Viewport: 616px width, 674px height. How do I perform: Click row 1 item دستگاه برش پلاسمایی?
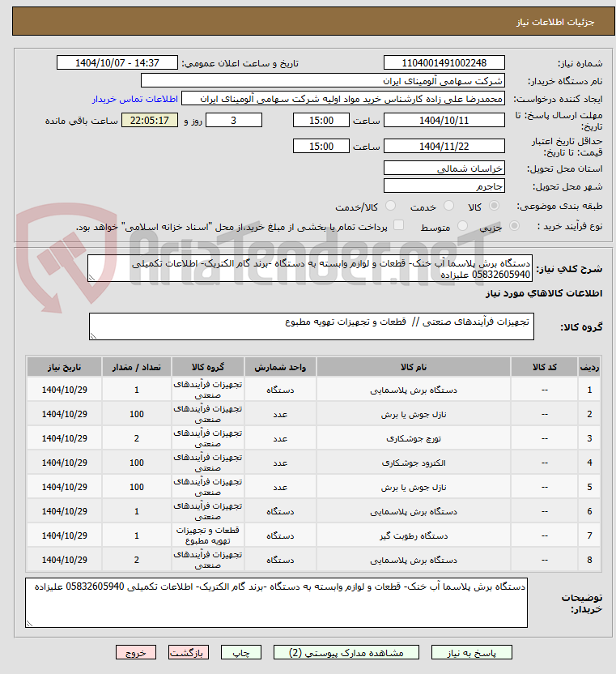[x=414, y=390]
